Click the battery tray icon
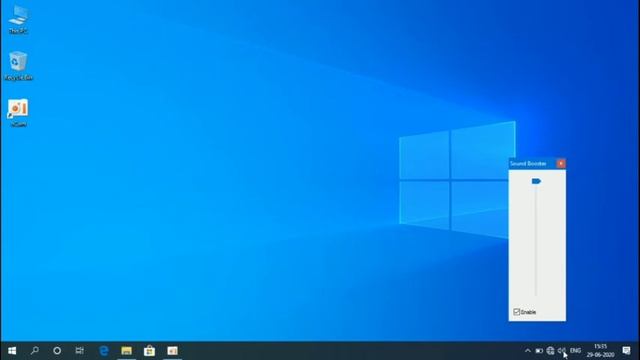The image size is (640, 360). (539, 351)
